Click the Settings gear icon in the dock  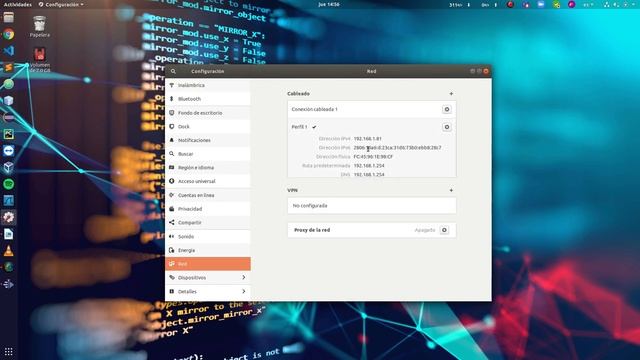pos(9,217)
